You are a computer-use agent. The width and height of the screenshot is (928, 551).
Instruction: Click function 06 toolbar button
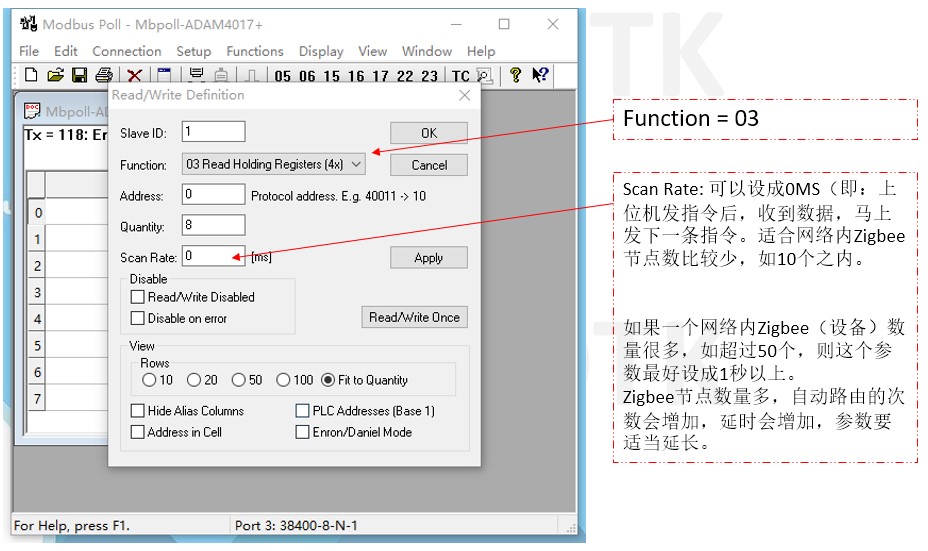pos(307,76)
